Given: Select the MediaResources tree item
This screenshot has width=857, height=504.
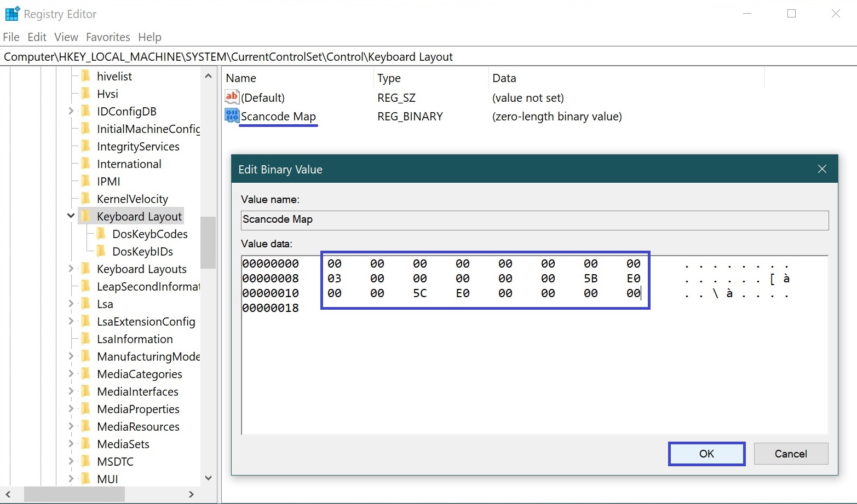Looking at the screenshot, I should point(138,426).
